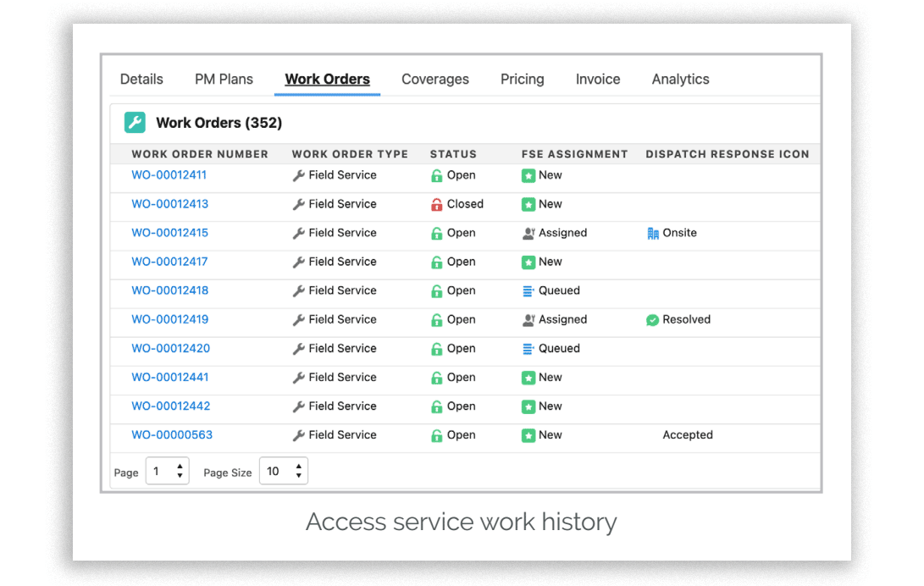Click red closed padlock for WO-00012413
Viewport: 924px width, 586px height.
coord(437,204)
